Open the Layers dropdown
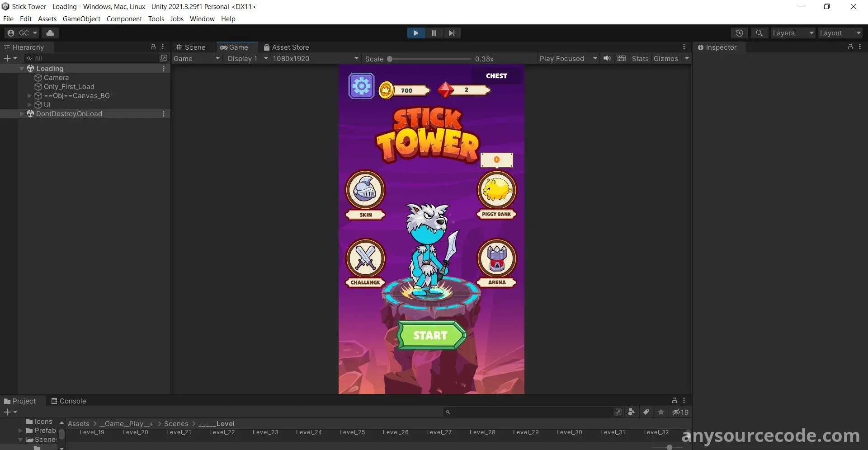This screenshot has height=450, width=868. [793, 33]
